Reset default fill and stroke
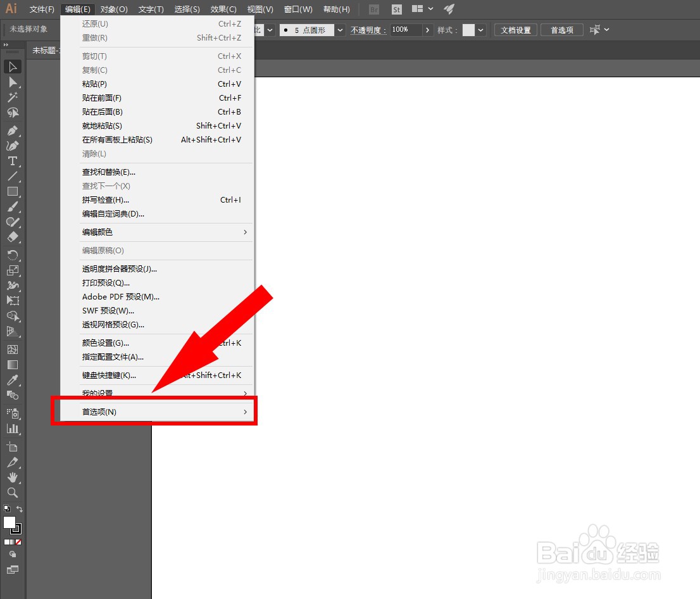The width and height of the screenshot is (700, 599). click(x=7, y=508)
